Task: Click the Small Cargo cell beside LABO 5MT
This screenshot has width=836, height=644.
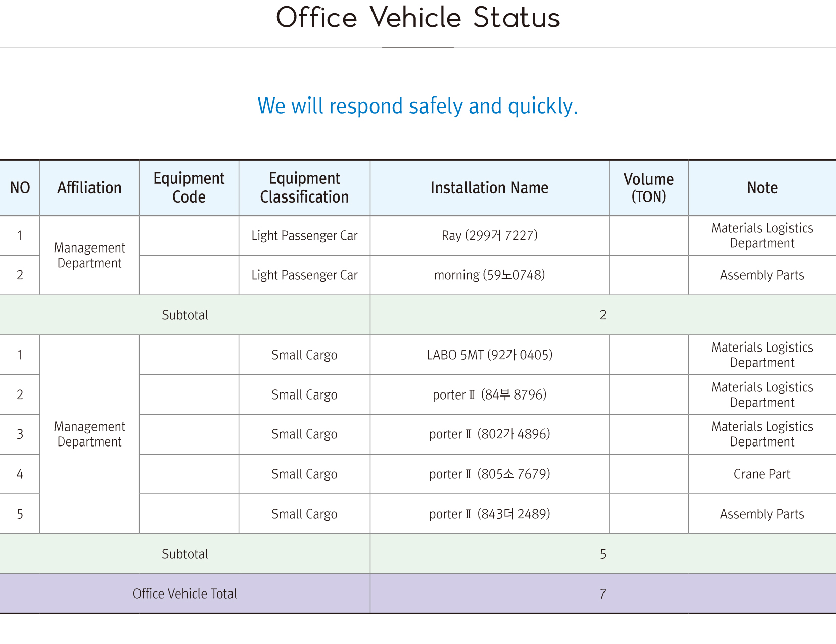Action: [x=304, y=355]
